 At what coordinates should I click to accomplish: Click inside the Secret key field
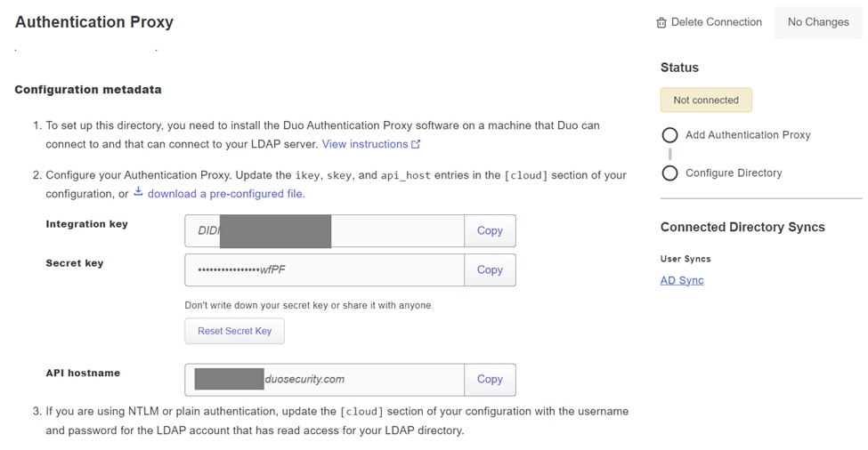coord(324,269)
